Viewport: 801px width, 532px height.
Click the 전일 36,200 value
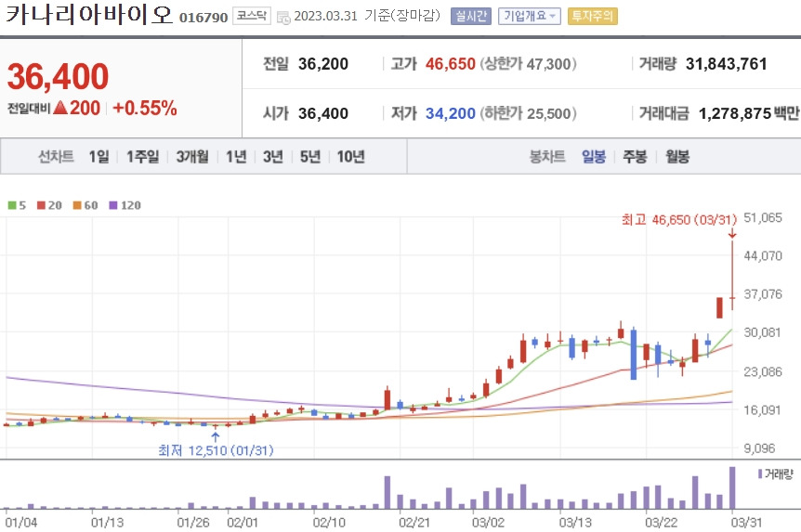click(323, 64)
